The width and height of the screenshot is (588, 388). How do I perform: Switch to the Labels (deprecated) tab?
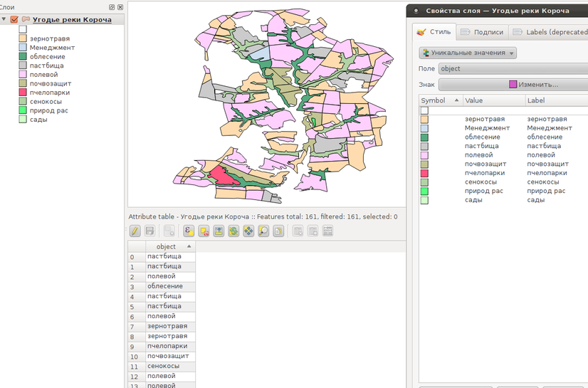pyautogui.click(x=548, y=32)
